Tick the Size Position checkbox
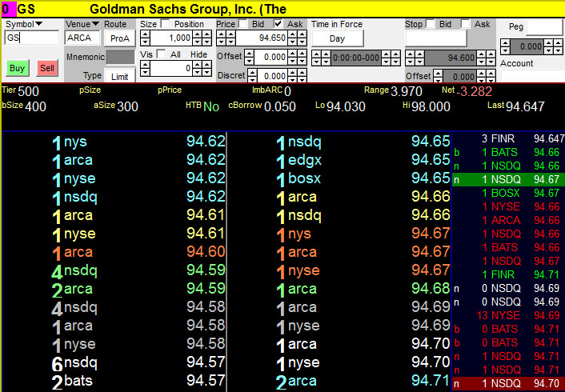Viewport: 565px width, 392px height. (x=165, y=24)
